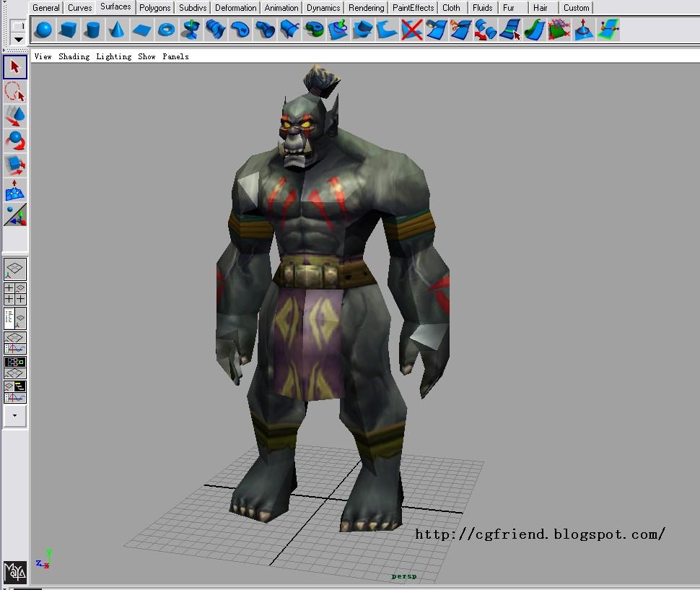Open the panel layout dropdown arrow
Viewport: 700px width, 590px height.
tap(15, 416)
